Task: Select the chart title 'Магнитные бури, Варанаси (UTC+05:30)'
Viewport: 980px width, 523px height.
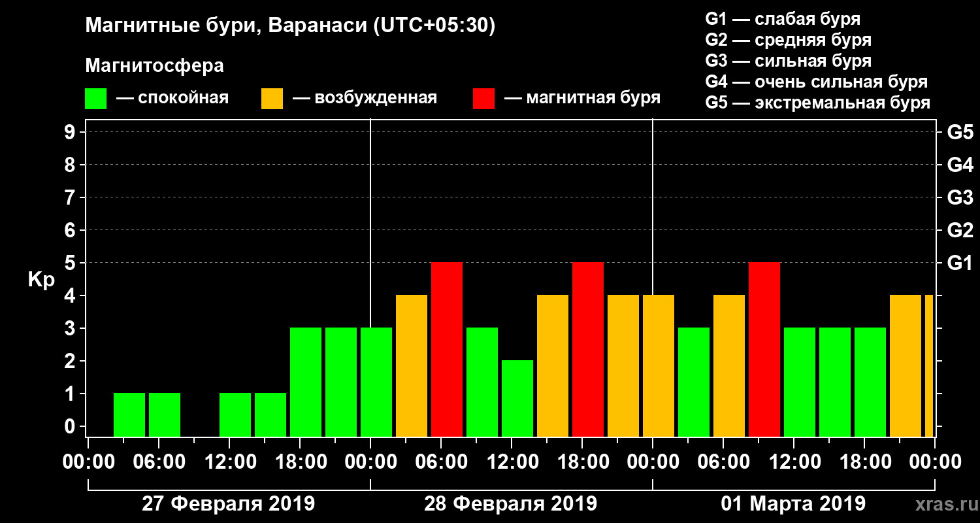Action: 291,25
